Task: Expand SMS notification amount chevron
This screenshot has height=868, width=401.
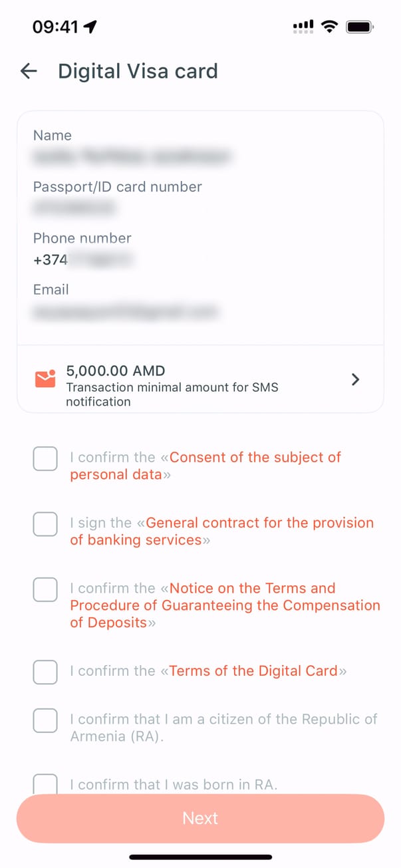Action: click(355, 379)
